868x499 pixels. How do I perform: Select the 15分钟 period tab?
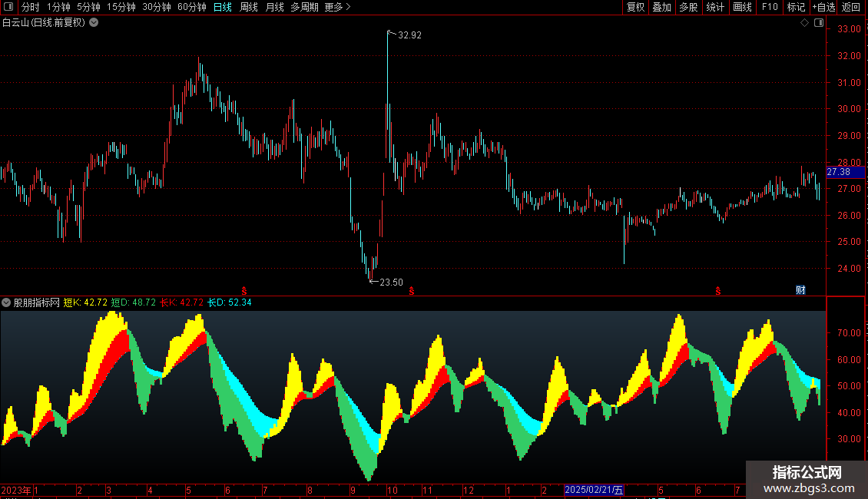(x=121, y=7)
